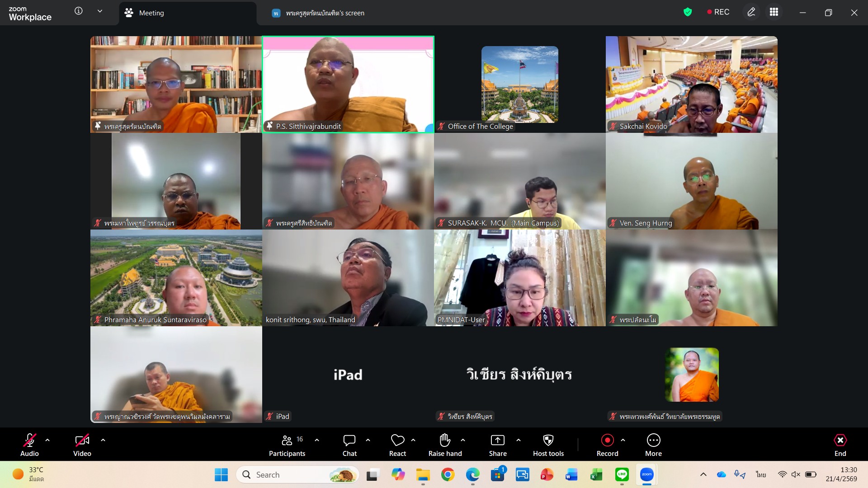Click the green encryption shield icon
The height and width of the screenshot is (488, 868).
[688, 12]
